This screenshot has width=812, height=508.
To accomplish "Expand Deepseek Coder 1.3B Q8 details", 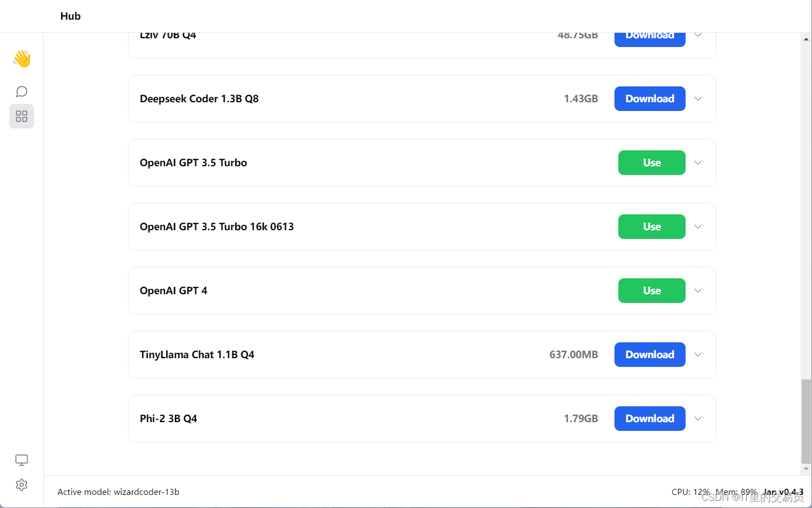I will point(698,99).
